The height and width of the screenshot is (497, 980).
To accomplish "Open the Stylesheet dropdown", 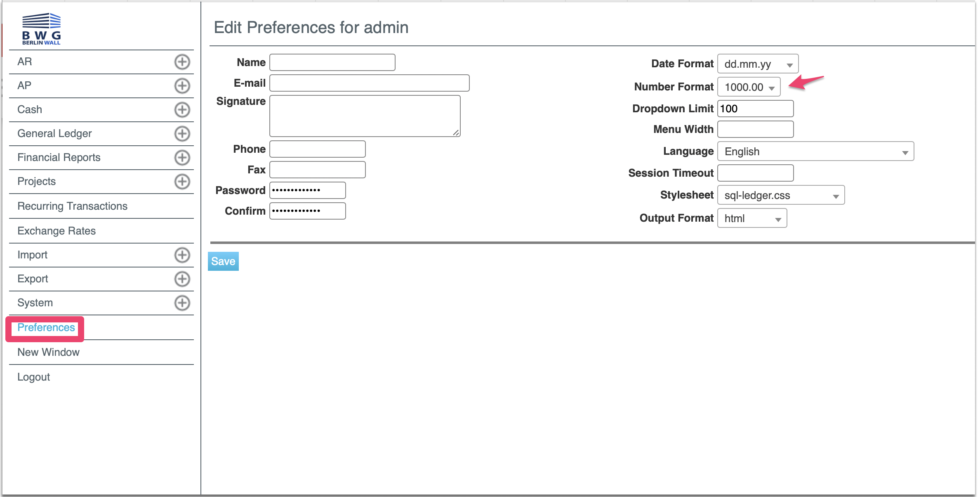I will point(781,195).
